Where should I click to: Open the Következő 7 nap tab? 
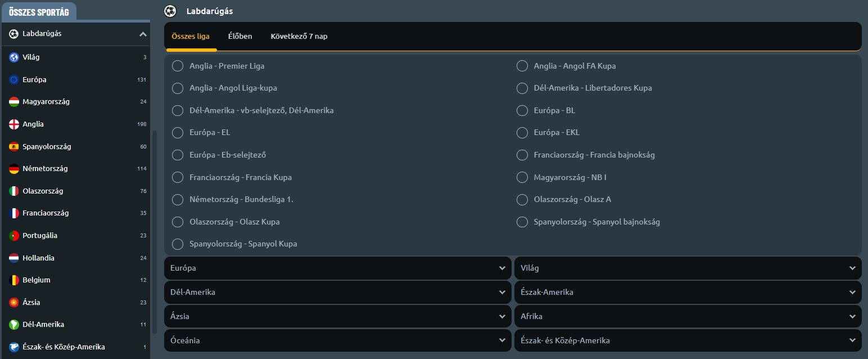coord(299,37)
